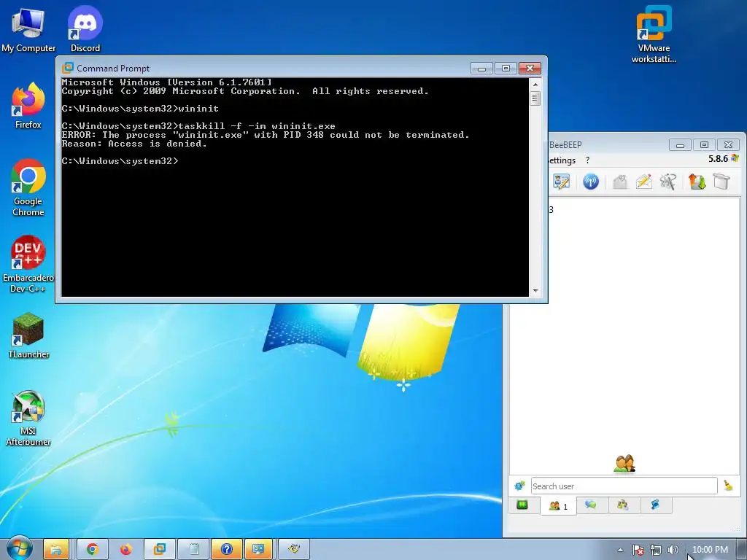Switch to BeeBEEP blue flag tab
Viewport: 747px width, 560px height.
click(655, 505)
